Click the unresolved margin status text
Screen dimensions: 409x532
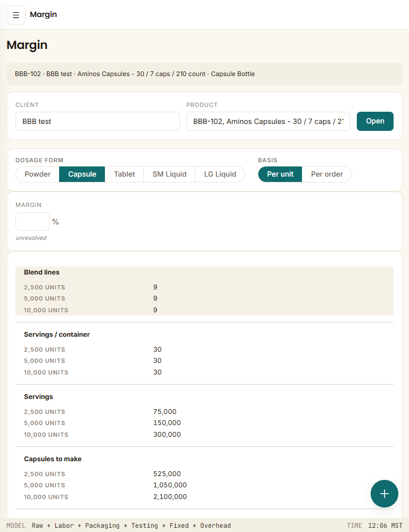pyautogui.click(x=31, y=238)
